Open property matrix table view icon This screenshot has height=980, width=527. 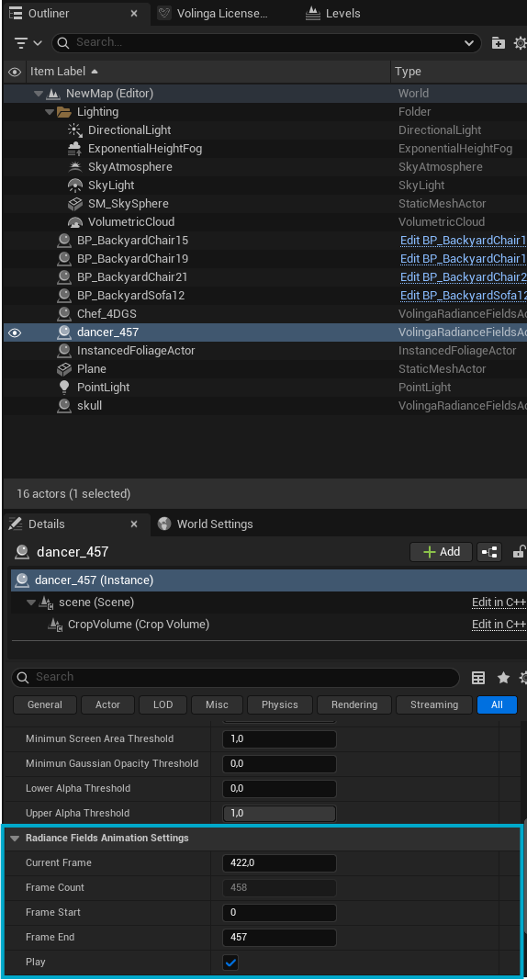(478, 678)
